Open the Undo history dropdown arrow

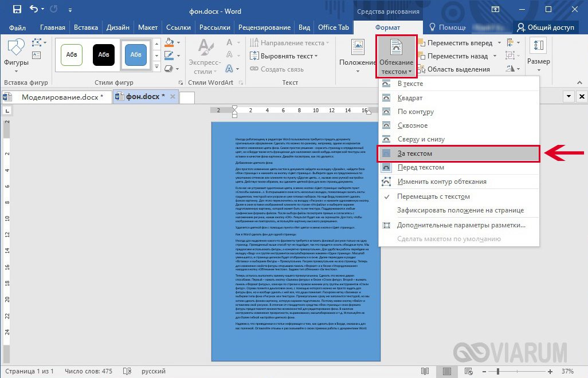pos(43,9)
